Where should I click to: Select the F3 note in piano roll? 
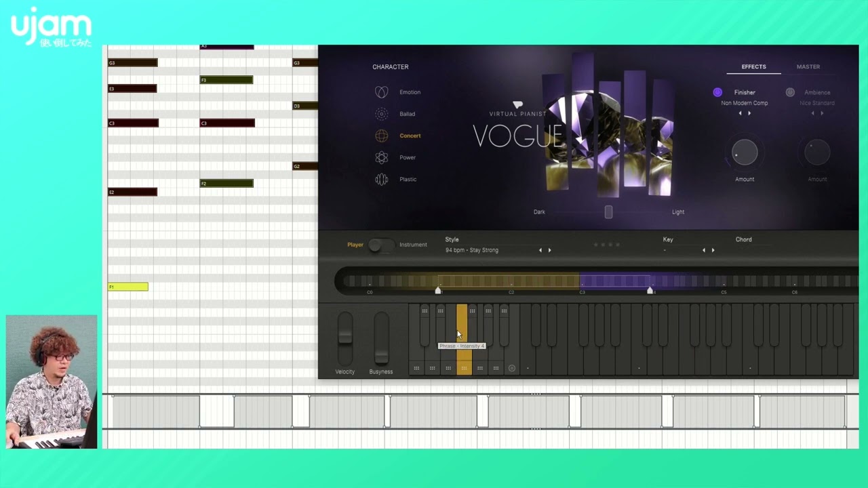pyautogui.click(x=226, y=80)
